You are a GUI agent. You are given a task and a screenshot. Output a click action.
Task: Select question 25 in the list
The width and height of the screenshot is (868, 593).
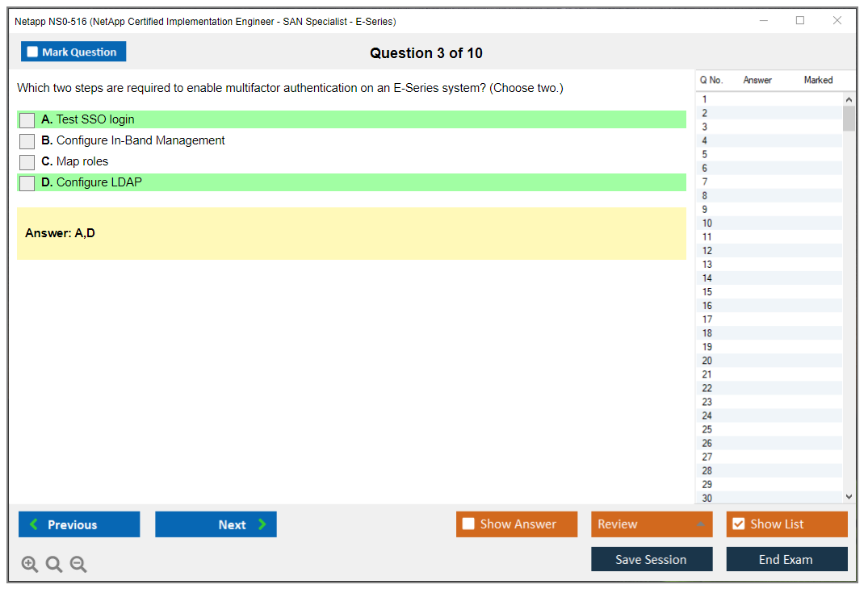707,429
